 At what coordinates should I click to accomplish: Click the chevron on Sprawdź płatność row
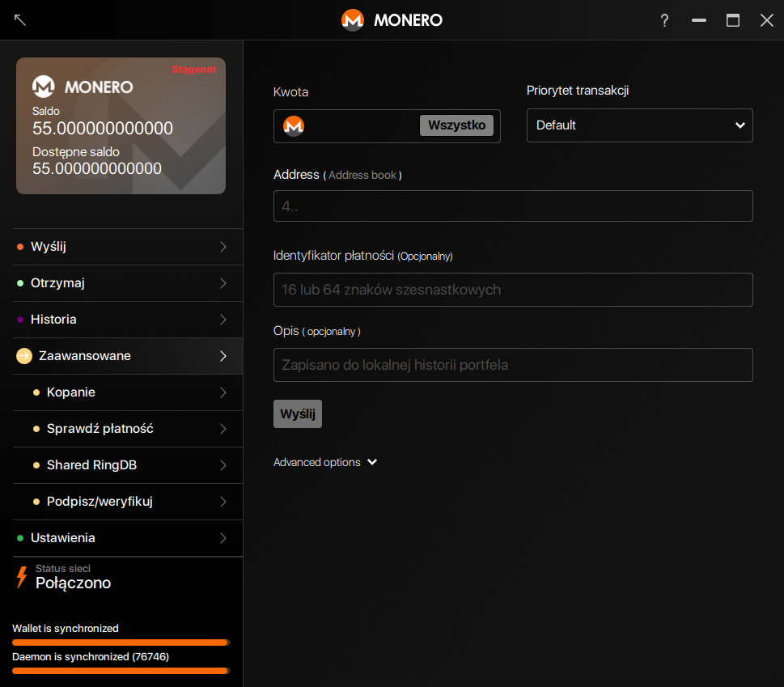pos(223,429)
